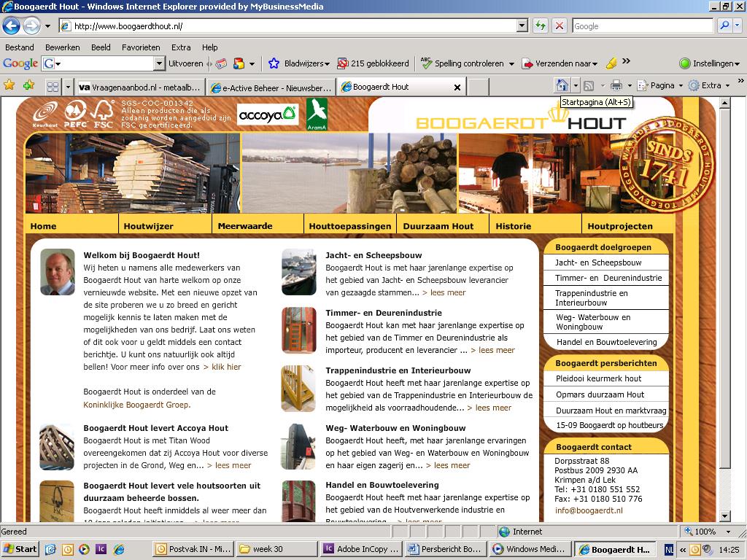The image size is (747, 560).
Task: Refresh the page using the green arrows icon
Action: pyautogui.click(x=541, y=26)
